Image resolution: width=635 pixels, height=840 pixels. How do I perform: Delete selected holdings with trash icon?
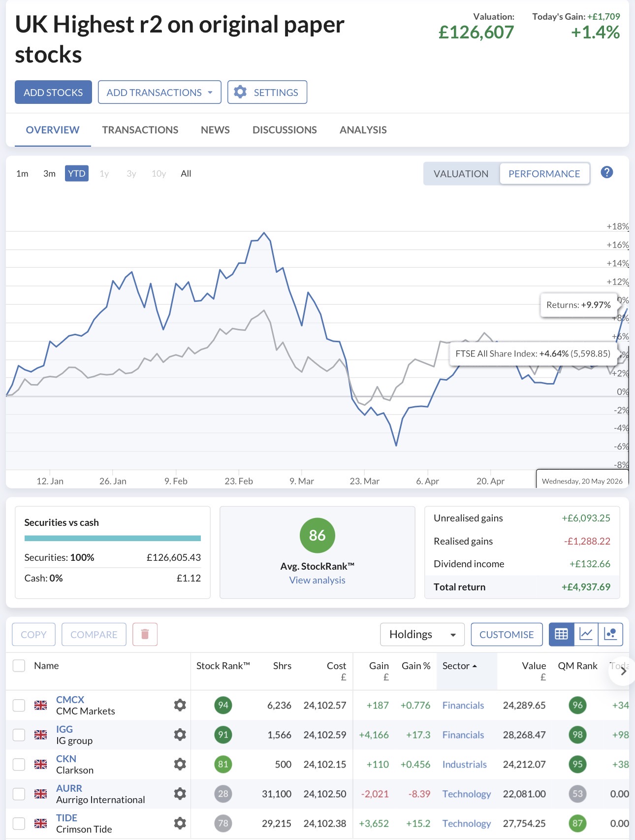pos(145,634)
